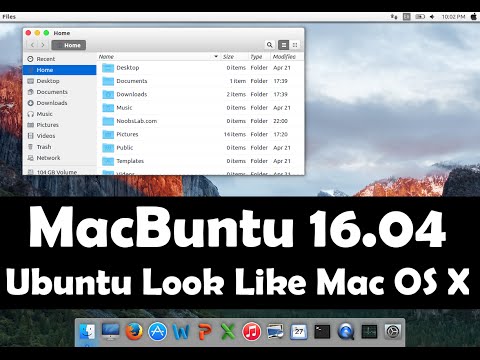Open the Files menu in top bar

coord(9,17)
